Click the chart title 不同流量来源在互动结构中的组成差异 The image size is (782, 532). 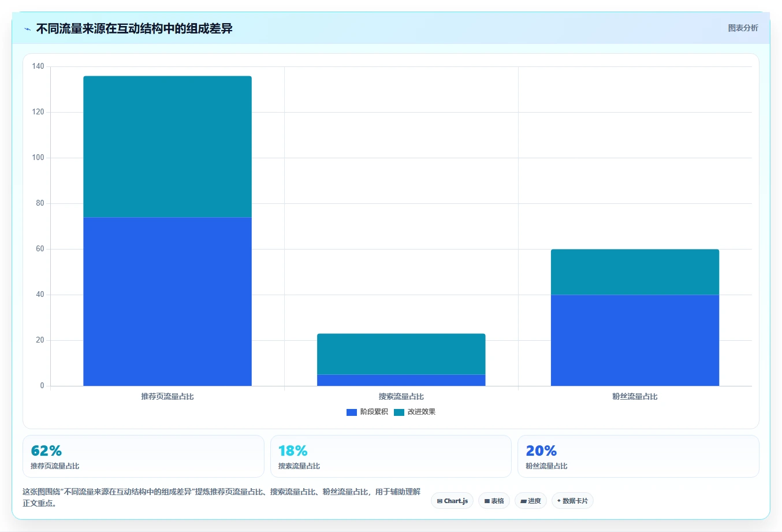pyautogui.click(x=134, y=29)
